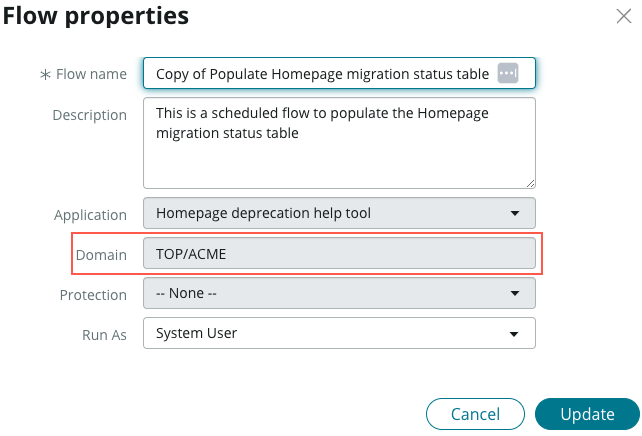This screenshot has width=642, height=436.
Task: Click the Protection label
Action: pos(93,295)
